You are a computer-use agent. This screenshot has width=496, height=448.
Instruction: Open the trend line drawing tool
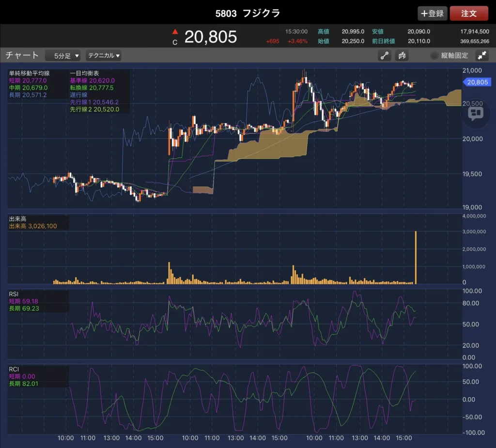point(385,56)
